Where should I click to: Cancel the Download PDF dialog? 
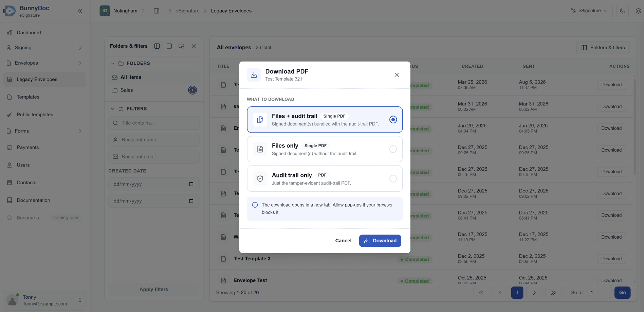[343, 241]
